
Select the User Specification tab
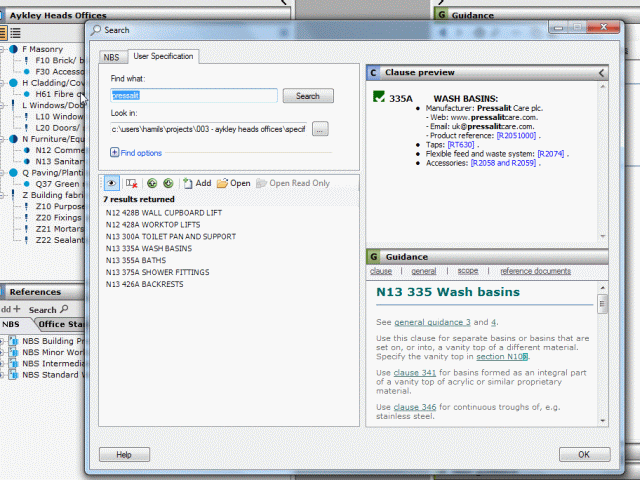click(163, 56)
